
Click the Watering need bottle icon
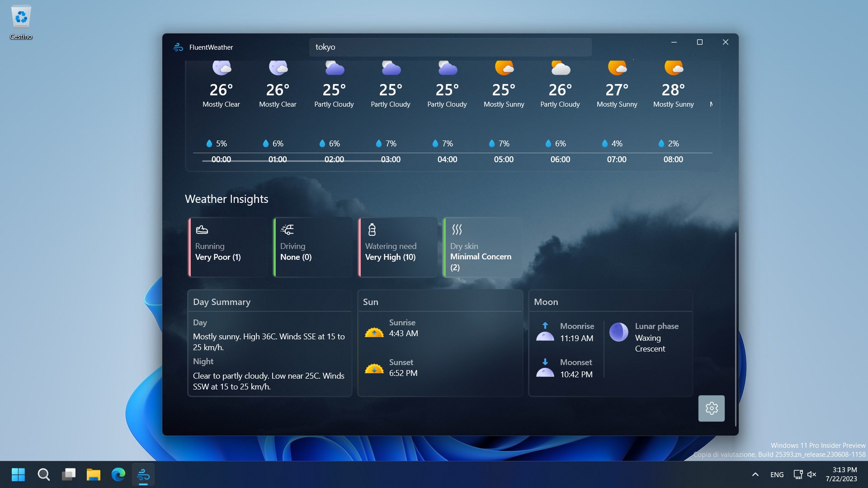click(x=372, y=230)
